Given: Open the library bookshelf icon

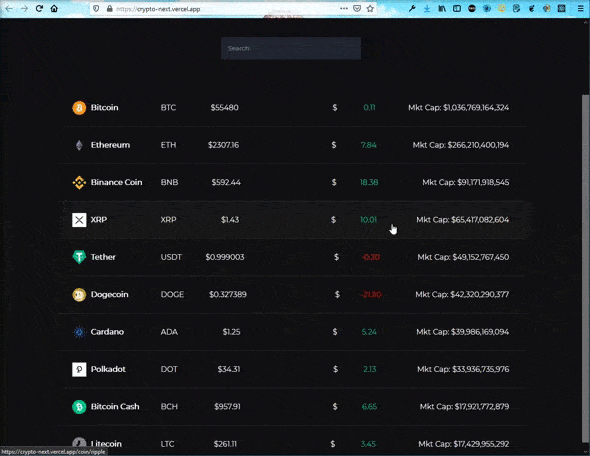Looking at the screenshot, I should pos(442,8).
